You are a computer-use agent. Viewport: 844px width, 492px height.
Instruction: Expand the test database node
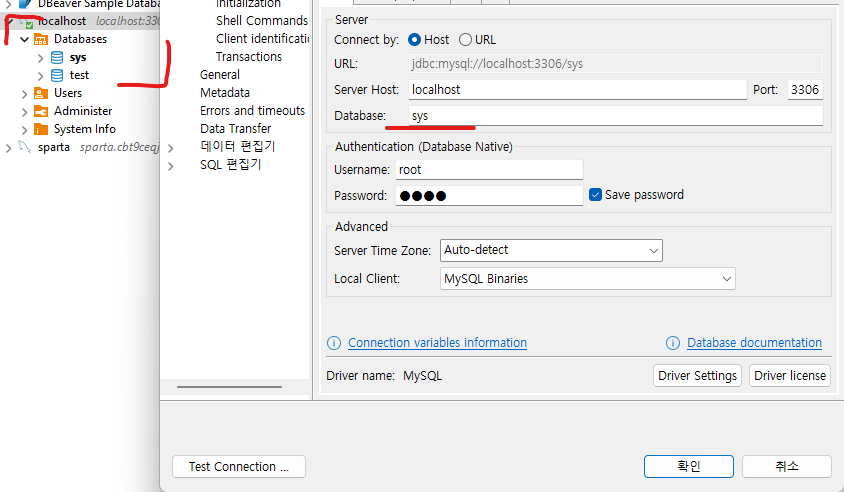point(40,75)
